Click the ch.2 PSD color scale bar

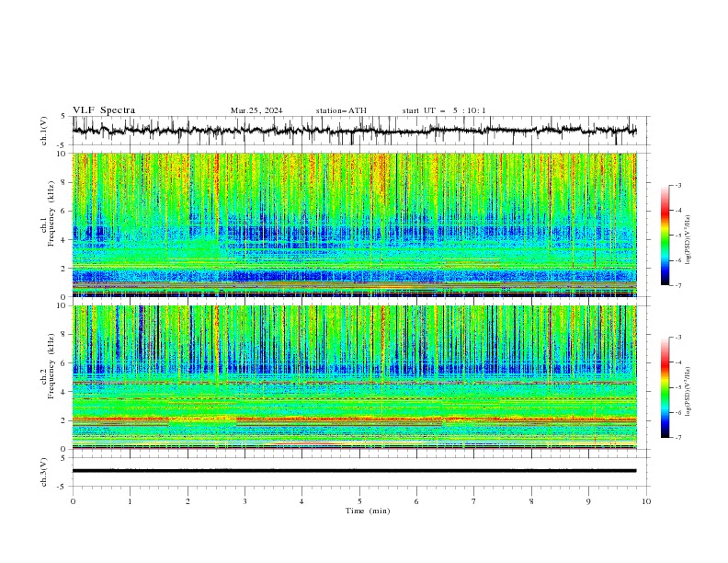coord(665,387)
